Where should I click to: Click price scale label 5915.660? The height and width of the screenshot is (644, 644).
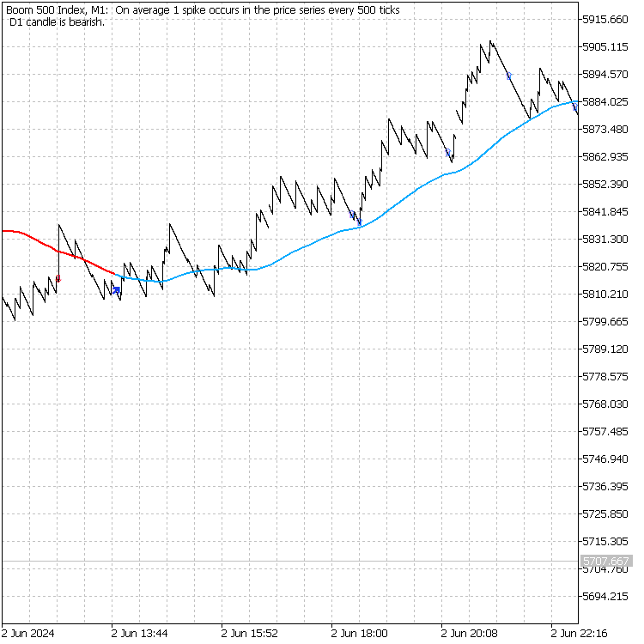click(605, 19)
